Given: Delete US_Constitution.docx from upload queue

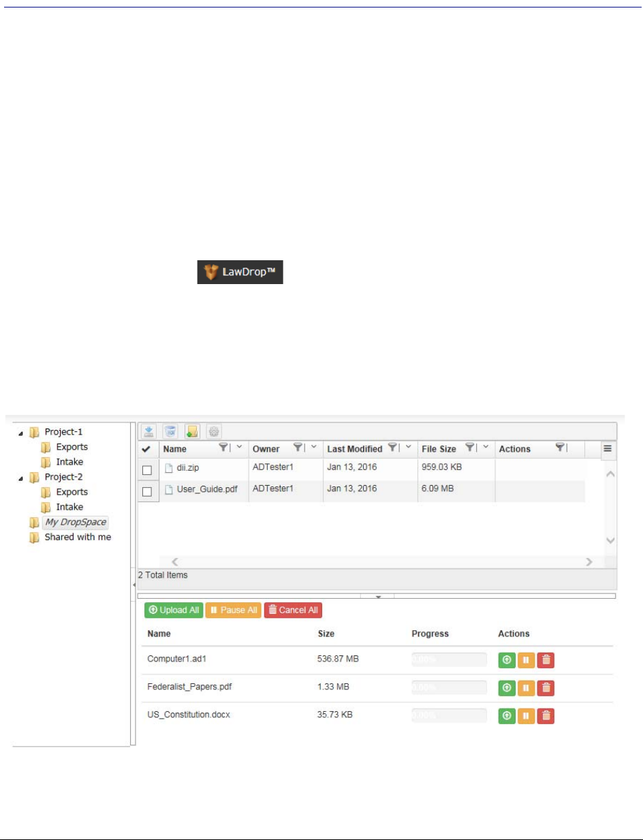Looking at the screenshot, I should coord(546,716).
